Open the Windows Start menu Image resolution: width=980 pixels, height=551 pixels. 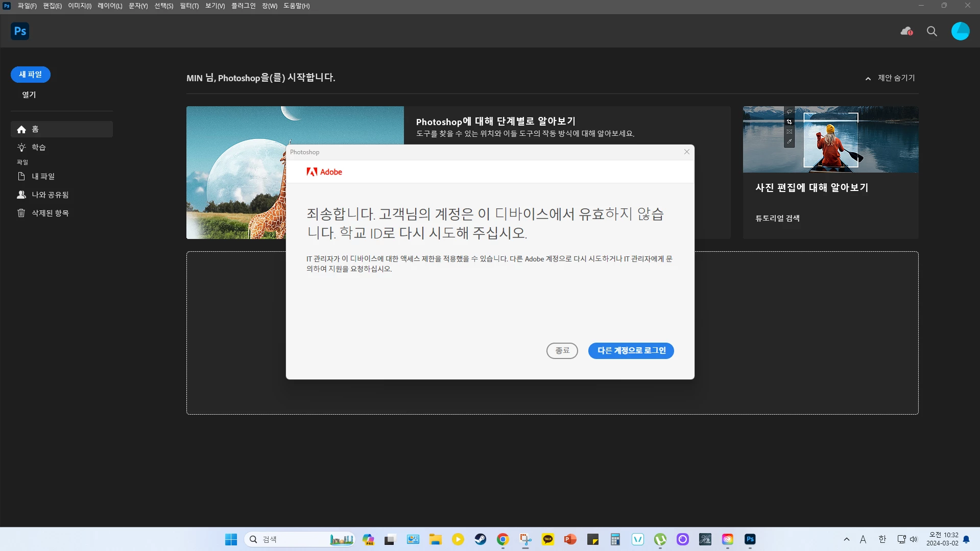coord(231,539)
